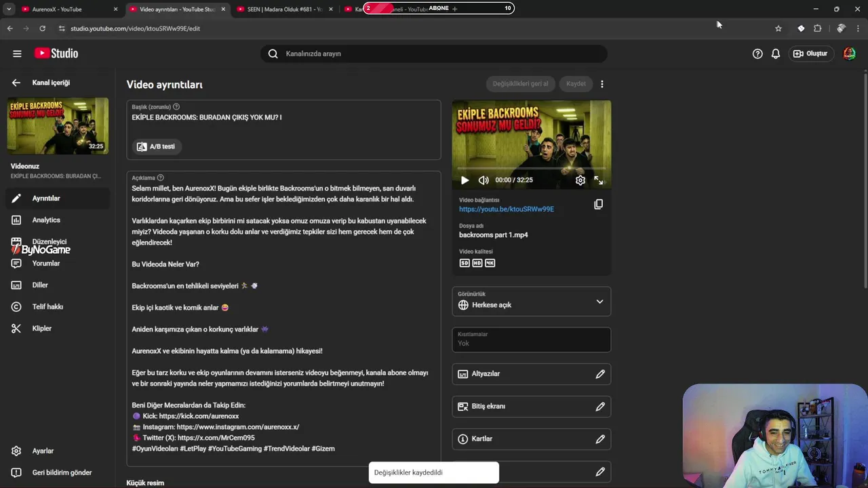The width and height of the screenshot is (868, 488).
Task: Edit Kartlar with pencil icon
Action: point(600,439)
